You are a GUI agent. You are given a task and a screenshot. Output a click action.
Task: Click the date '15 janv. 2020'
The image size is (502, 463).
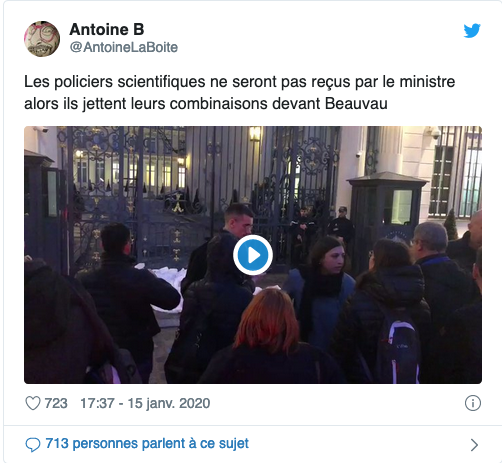[x=169, y=403]
